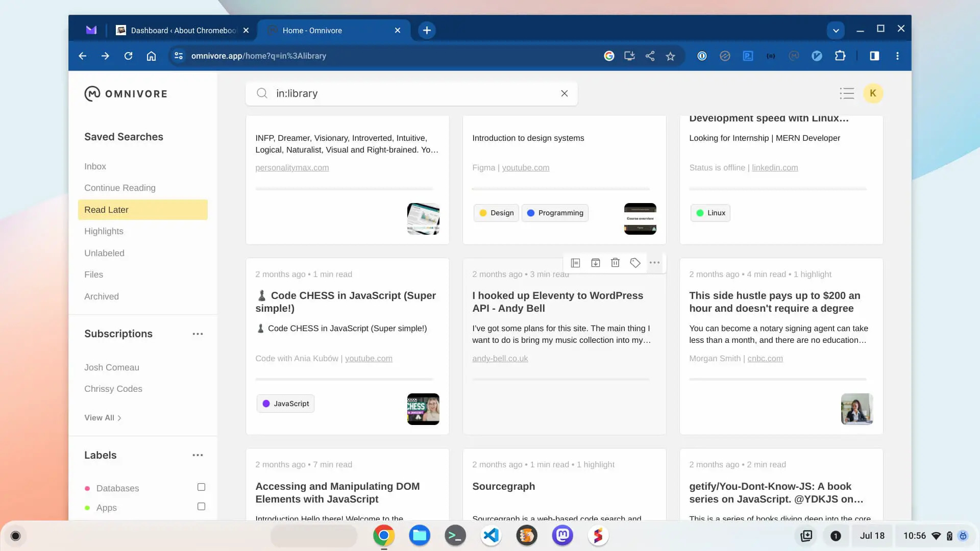980x551 pixels.
Task: Open the tab search dropdown arrow
Action: (836, 31)
